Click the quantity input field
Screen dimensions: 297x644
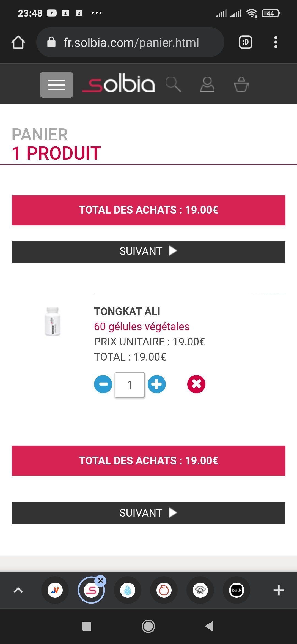pyautogui.click(x=130, y=385)
